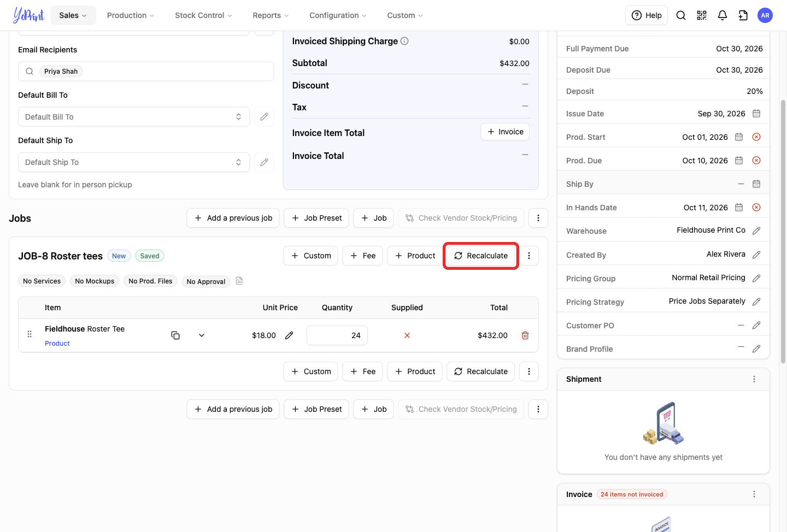The width and height of the screenshot is (787, 532).
Task: Expand the Fieldhouse Roster Tee row chevron
Action: tap(202, 335)
